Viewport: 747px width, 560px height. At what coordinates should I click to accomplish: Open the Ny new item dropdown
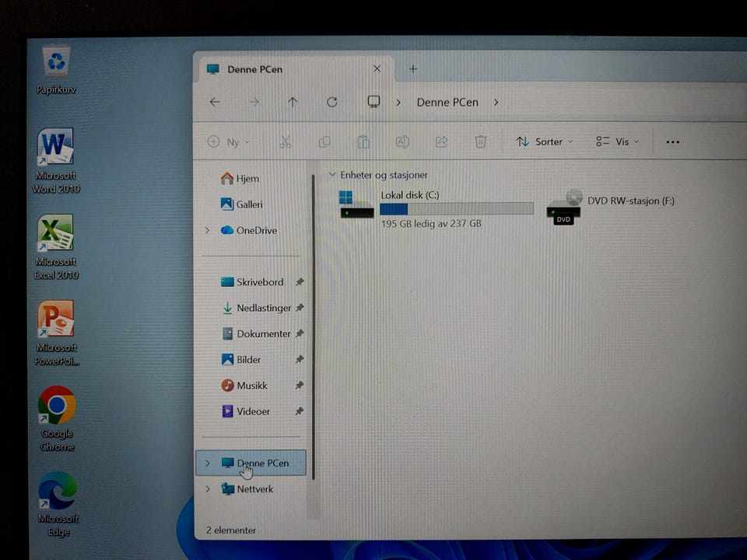coord(229,142)
